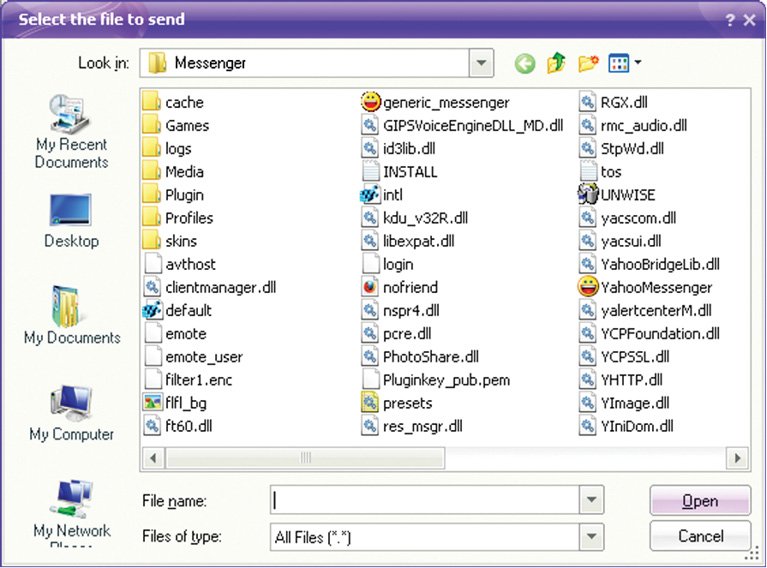Select the logs folder icon
767x568 pixels.
152,148
